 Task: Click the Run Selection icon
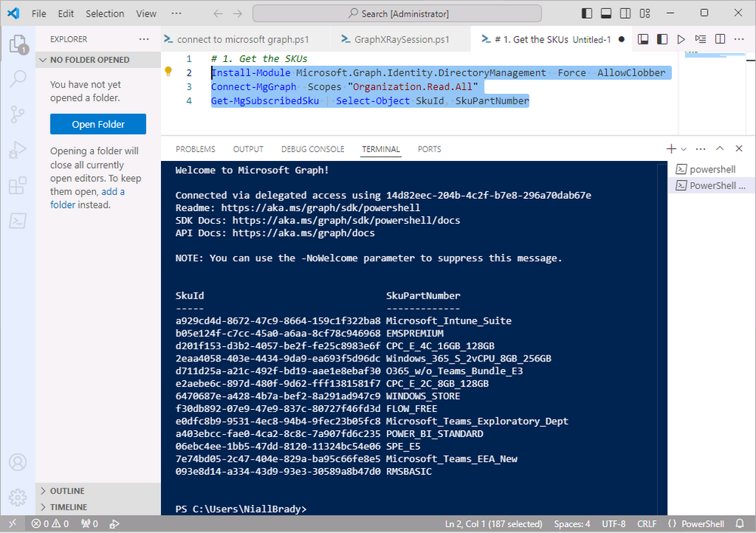click(700, 39)
